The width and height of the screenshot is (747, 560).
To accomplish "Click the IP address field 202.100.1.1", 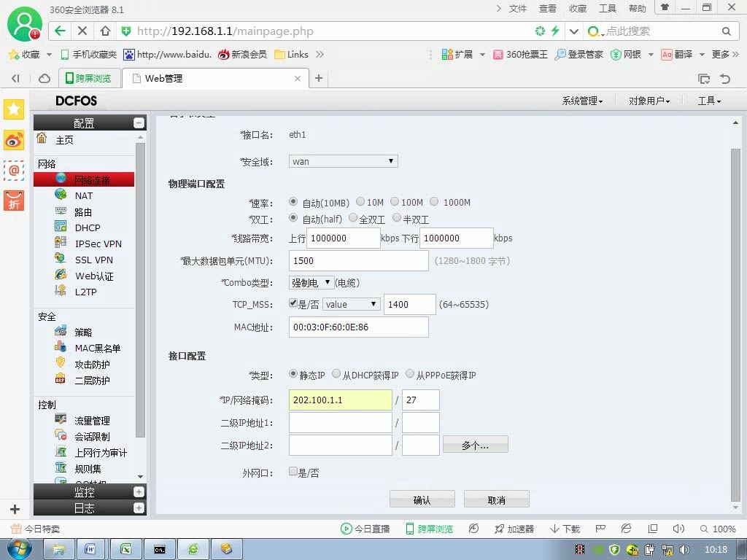I will pos(340,400).
